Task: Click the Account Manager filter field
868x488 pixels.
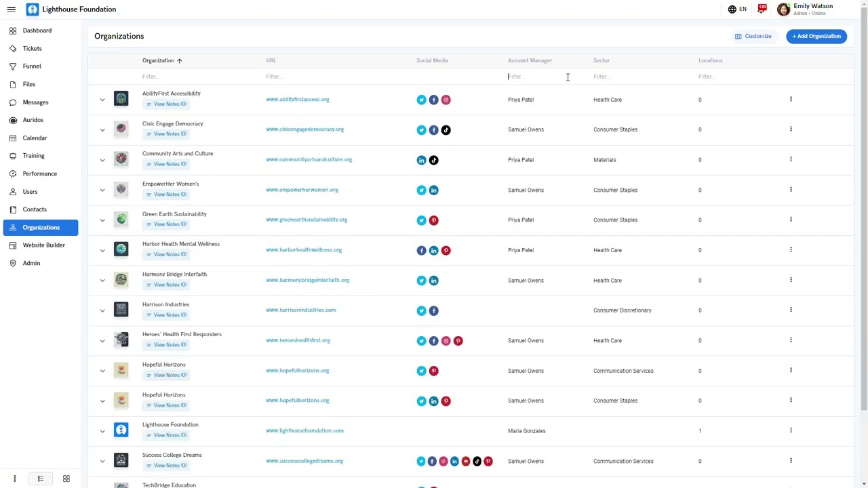Action: click(546, 77)
